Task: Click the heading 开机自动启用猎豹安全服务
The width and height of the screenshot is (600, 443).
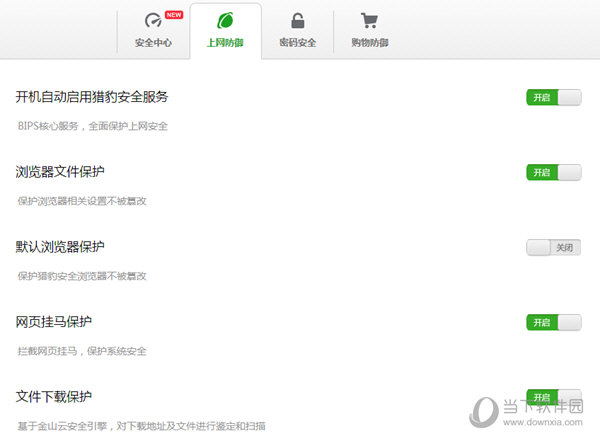Action: (92, 97)
